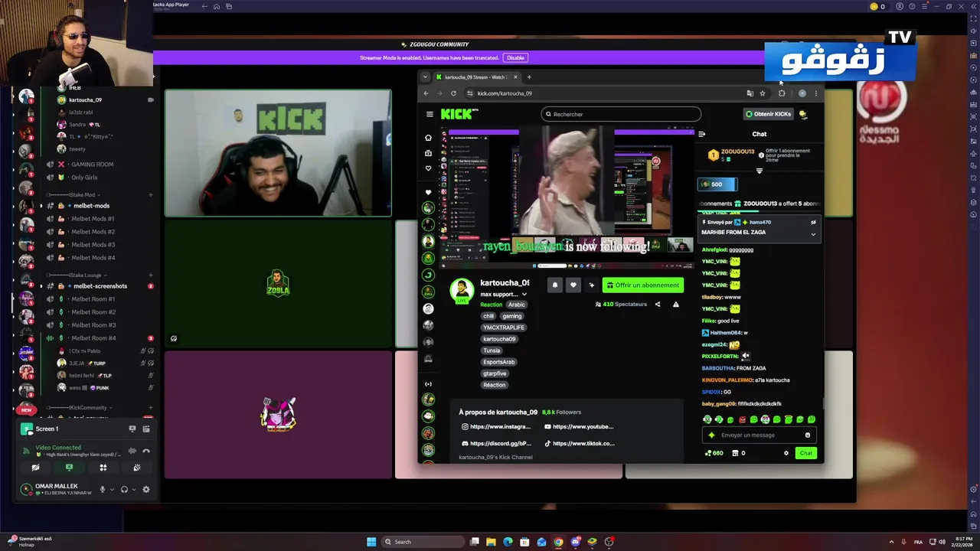Click Offrir un abonnement button

643,285
